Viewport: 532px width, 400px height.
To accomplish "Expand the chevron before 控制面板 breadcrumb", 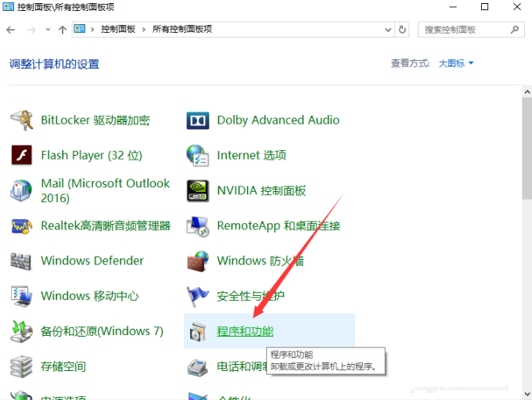I will coord(92,30).
